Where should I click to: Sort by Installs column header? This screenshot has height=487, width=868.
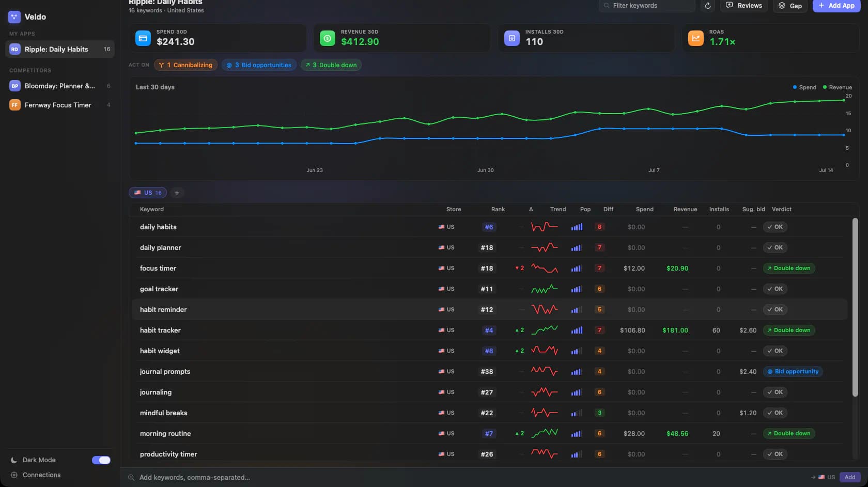[719, 209]
